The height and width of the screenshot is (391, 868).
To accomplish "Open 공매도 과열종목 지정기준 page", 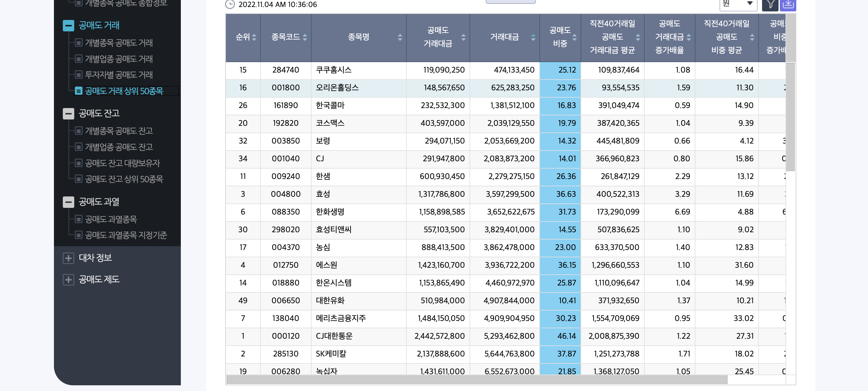I will tap(126, 235).
